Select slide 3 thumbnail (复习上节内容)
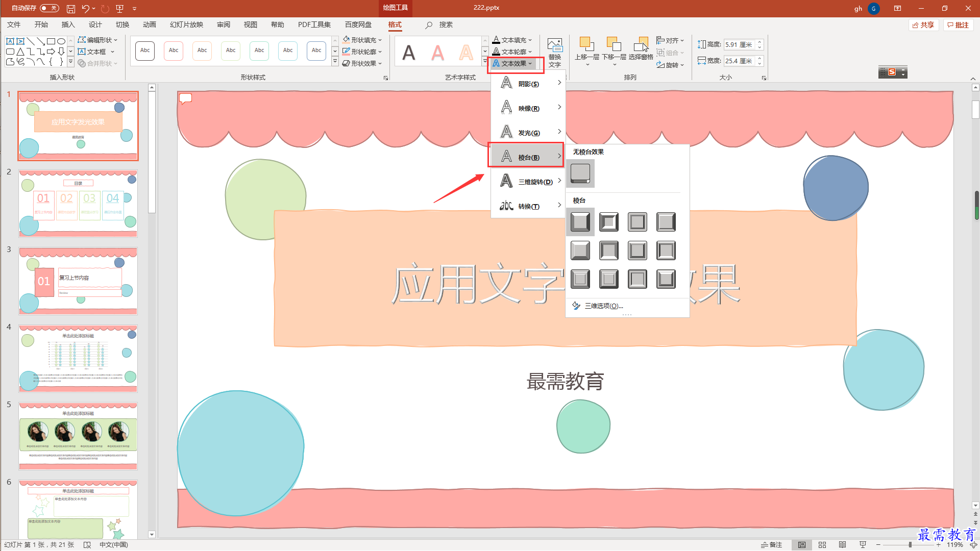 tap(78, 281)
